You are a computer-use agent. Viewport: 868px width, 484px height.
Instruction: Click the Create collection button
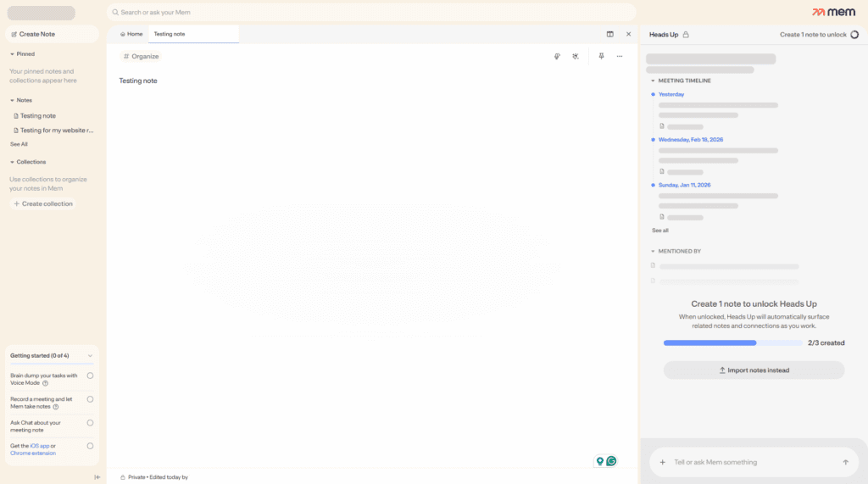[x=43, y=203]
